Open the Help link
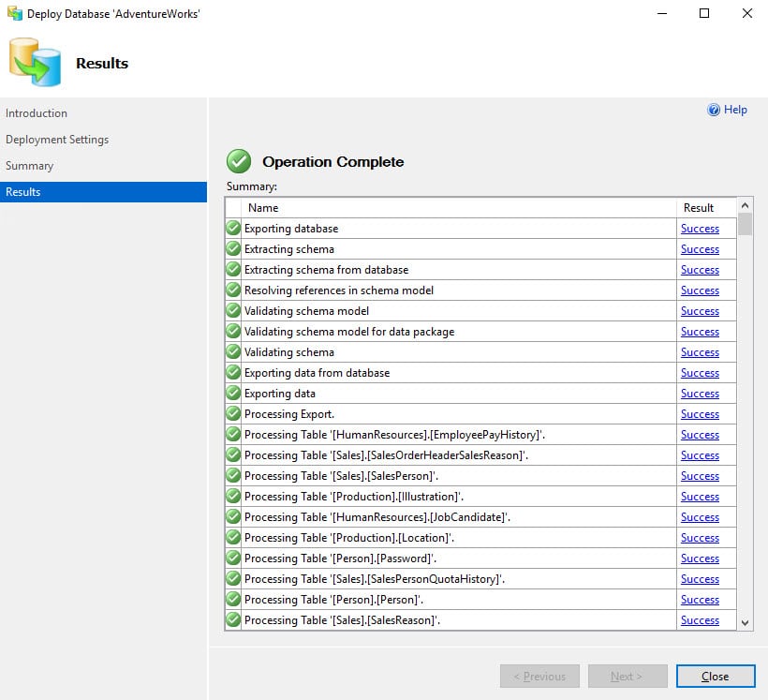 (735, 110)
